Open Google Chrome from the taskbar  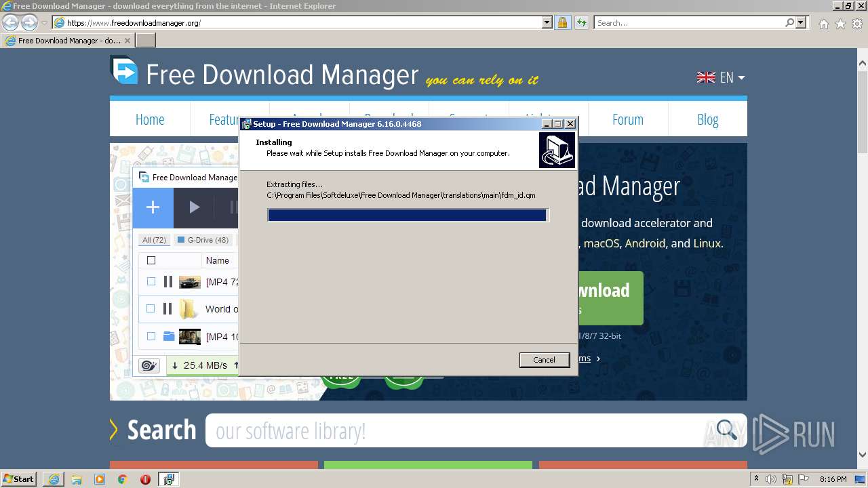pos(122,479)
